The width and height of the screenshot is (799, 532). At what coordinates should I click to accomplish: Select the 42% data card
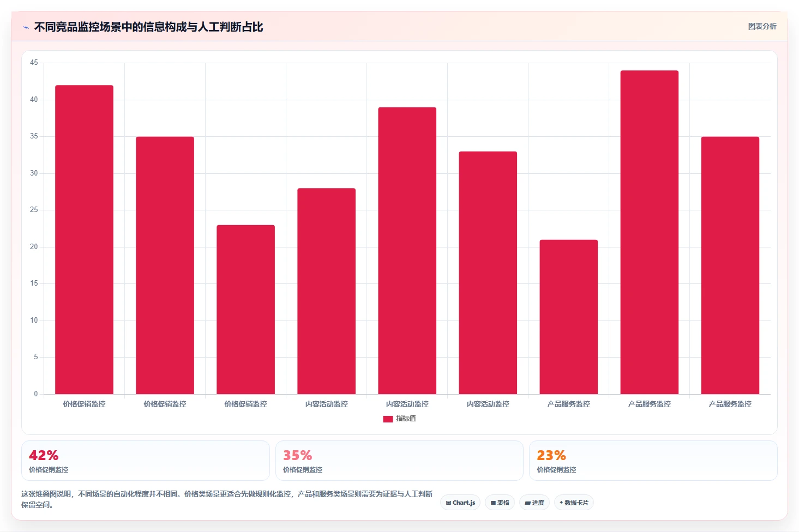(146, 461)
